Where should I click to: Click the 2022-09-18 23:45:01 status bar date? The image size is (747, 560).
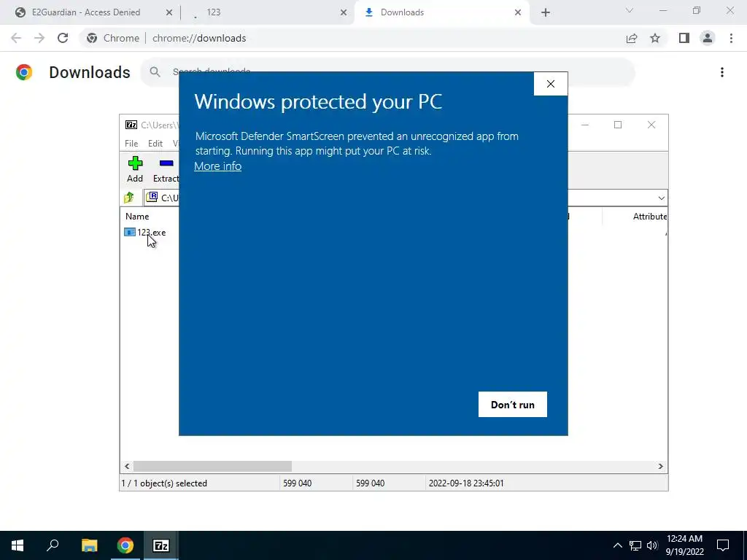(x=466, y=483)
